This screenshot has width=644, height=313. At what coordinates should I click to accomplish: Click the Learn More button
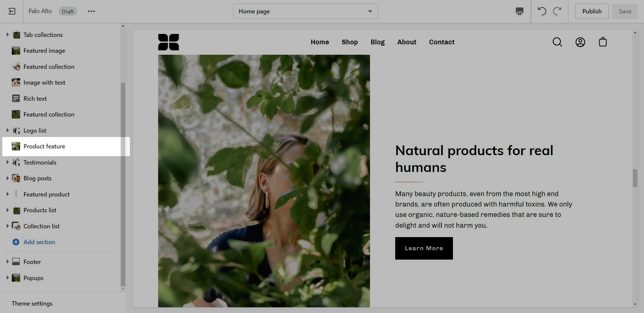point(424,248)
